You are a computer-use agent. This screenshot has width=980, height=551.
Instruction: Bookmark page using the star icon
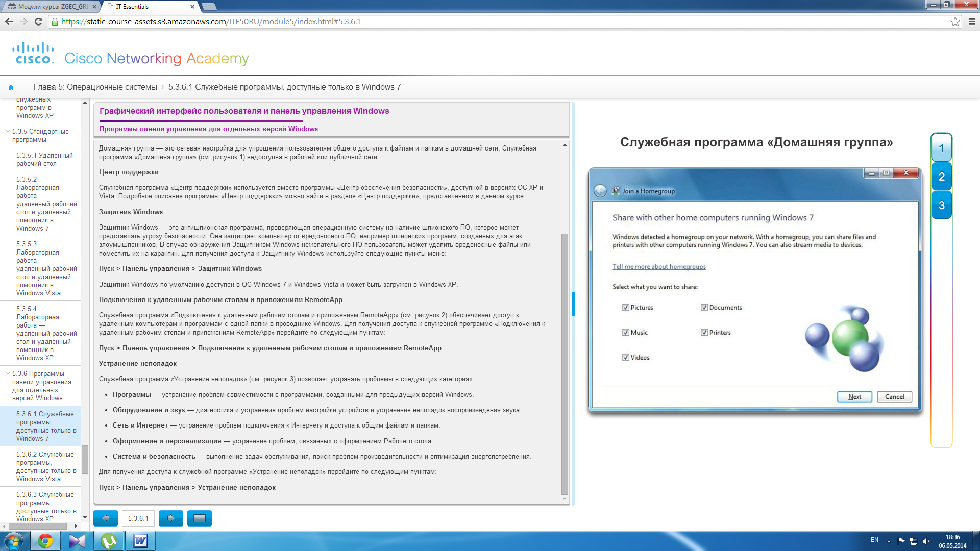[955, 21]
